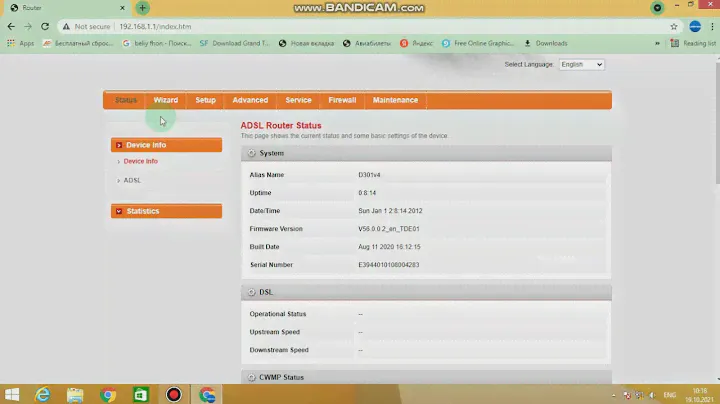The width and height of the screenshot is (720, 404).
Task: Click the Bandicam record icon in taskbar
Action: (x=174, y=394)
